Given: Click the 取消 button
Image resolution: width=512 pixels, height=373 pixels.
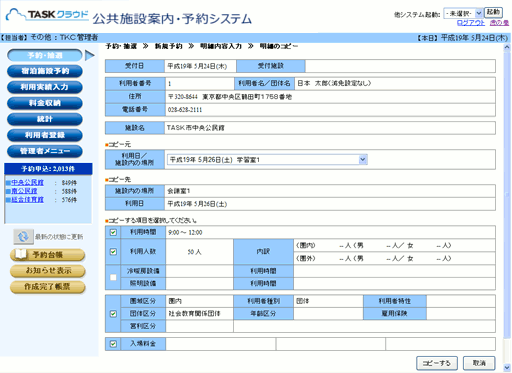Looking at the screenshot, I should (479, 363).
